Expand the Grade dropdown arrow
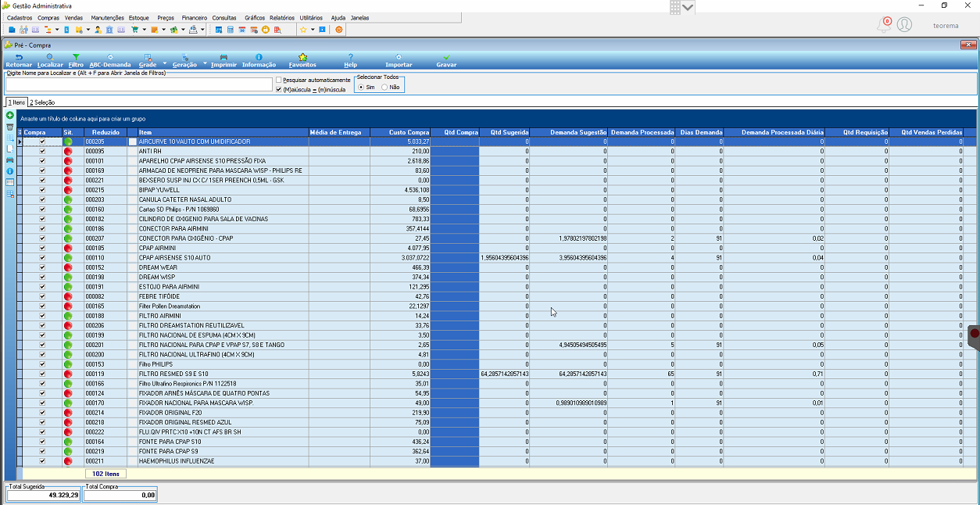The image size is (980, 505). 165,63
